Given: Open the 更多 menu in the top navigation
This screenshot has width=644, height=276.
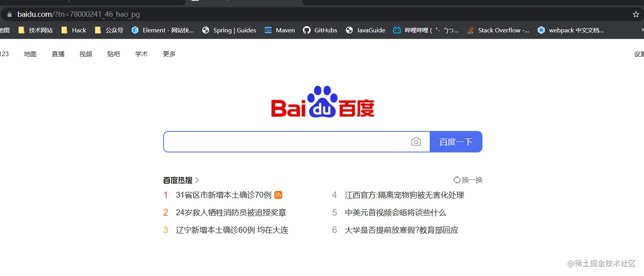Looking at the screenshot, I should tap(169, 54).
